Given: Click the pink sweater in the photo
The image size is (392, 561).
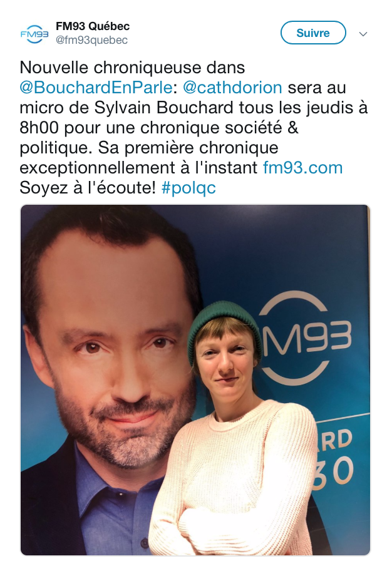Looking at the screenshot, I should tap(232, 476).
